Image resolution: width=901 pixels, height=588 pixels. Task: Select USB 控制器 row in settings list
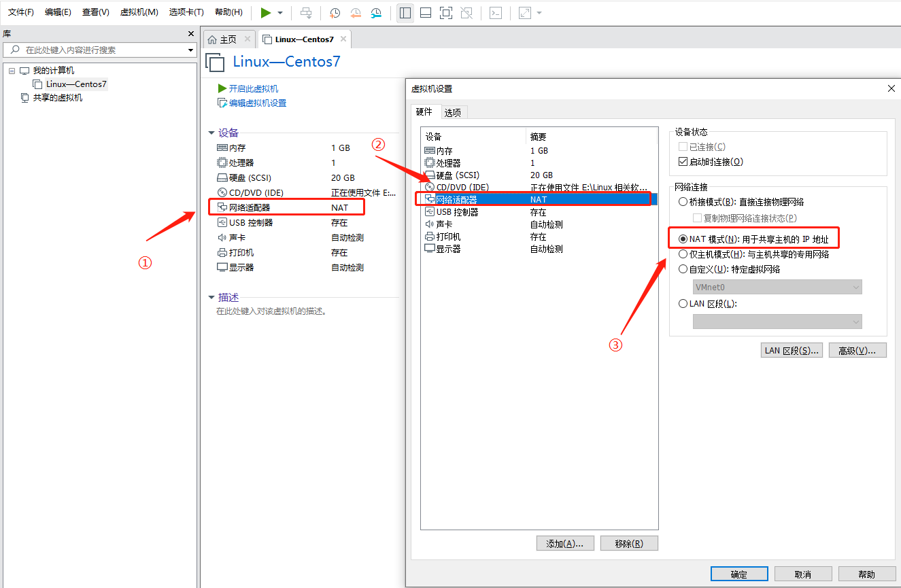[539, 212]
